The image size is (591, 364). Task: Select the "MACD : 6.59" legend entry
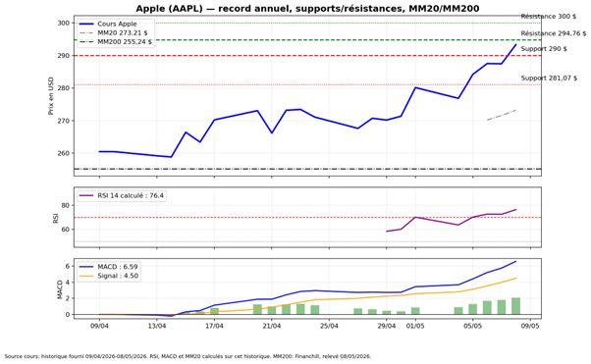click(108, 267)
